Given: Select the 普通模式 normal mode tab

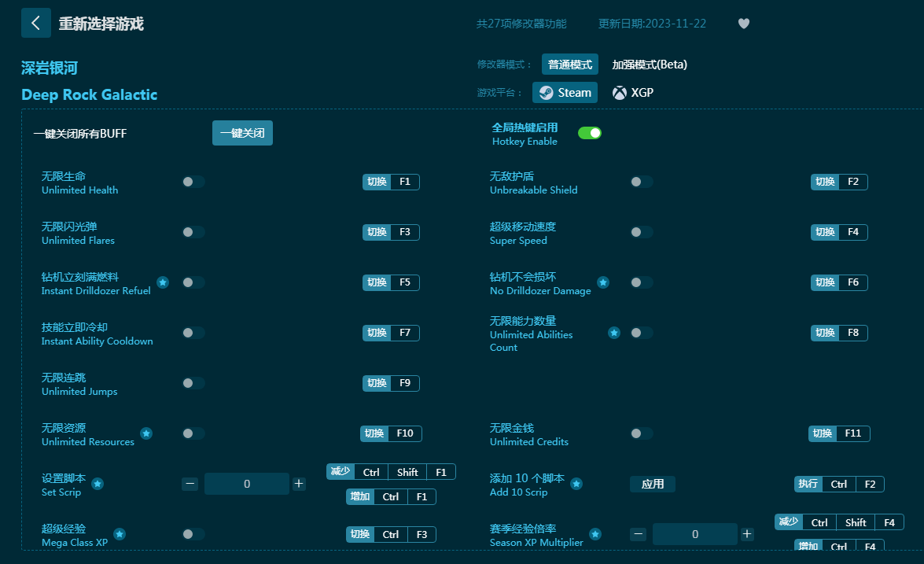Looking at the screenshot, I should (570, 65).
